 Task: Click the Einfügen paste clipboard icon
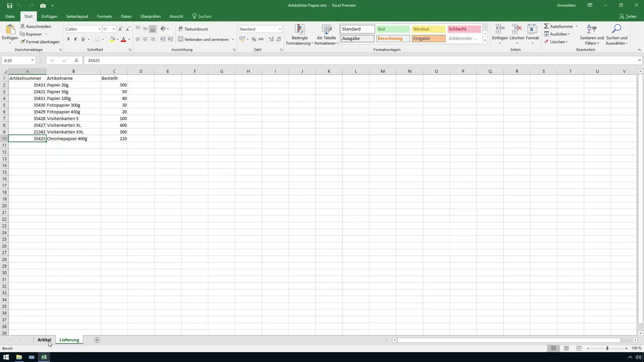click(x=10, y=29)
